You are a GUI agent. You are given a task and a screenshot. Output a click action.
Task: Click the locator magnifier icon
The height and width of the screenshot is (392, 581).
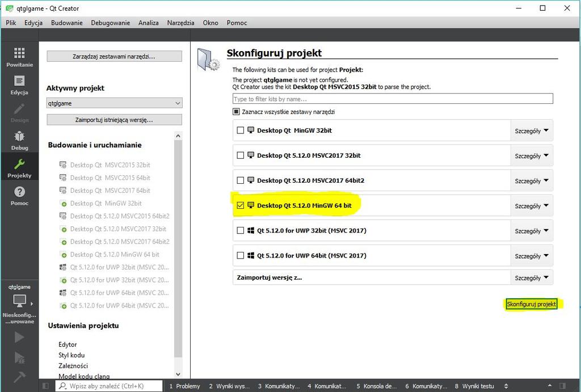62,386
